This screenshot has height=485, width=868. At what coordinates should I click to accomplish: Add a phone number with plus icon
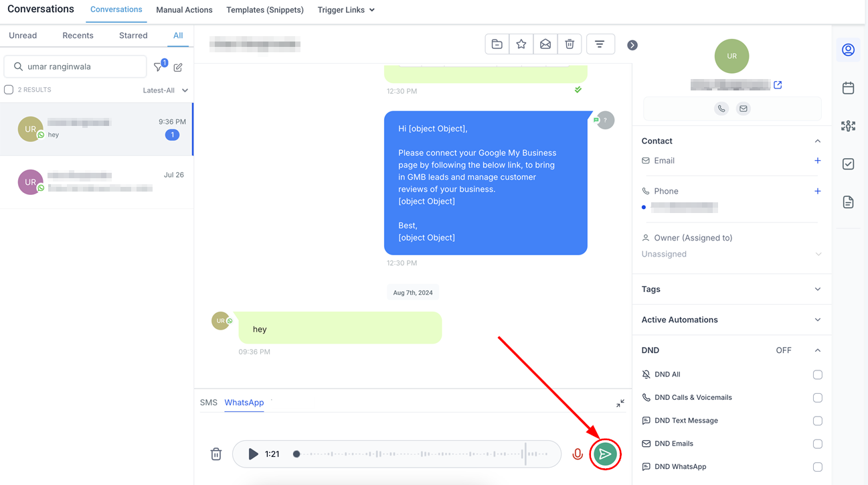click(x=817, y=191)
